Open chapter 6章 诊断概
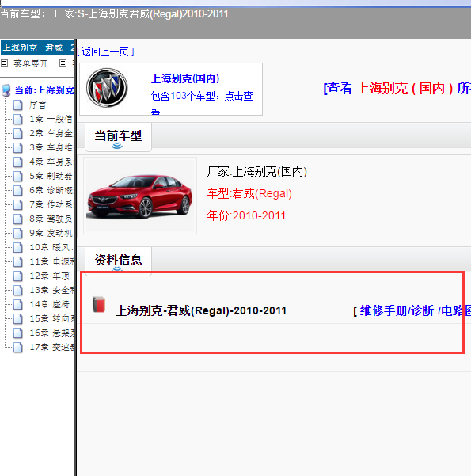471x476 pixels. (x=51, y=191)
